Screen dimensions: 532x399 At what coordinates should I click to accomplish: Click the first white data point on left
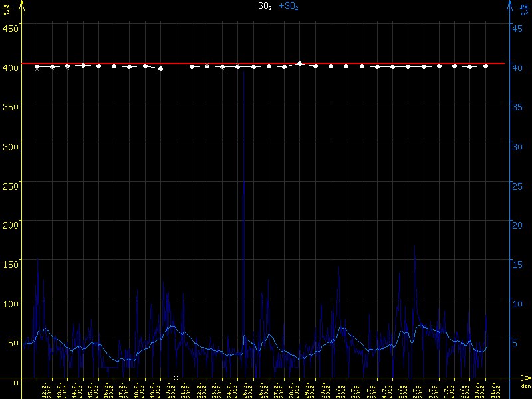point(37,66)
